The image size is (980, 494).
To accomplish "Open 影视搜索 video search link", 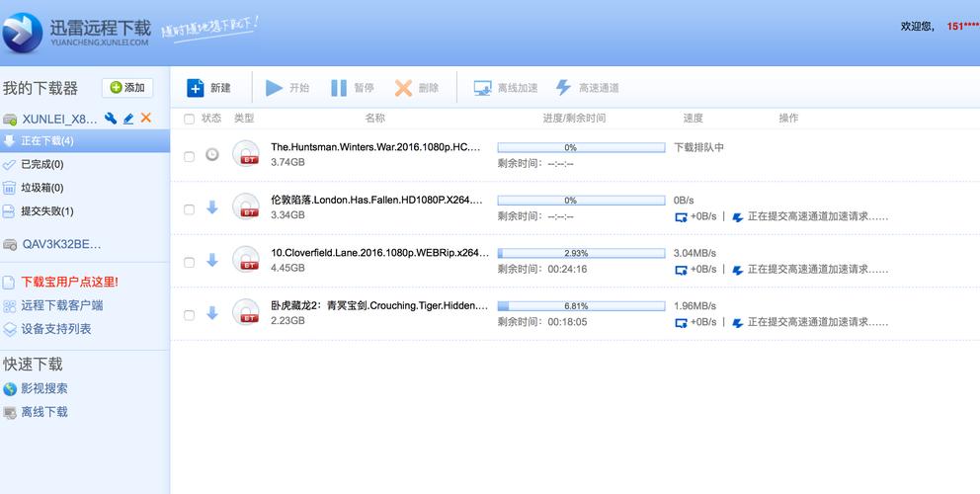I will [x=44, y=389].
